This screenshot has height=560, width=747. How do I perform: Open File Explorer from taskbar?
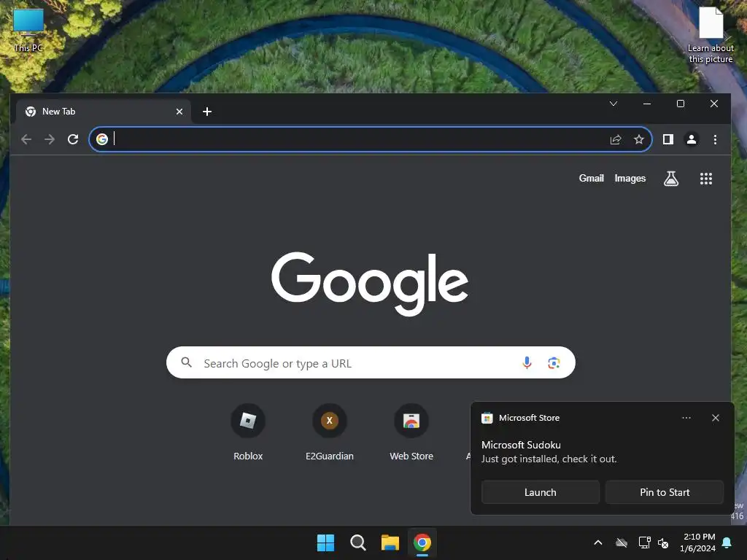click(390, 542)
